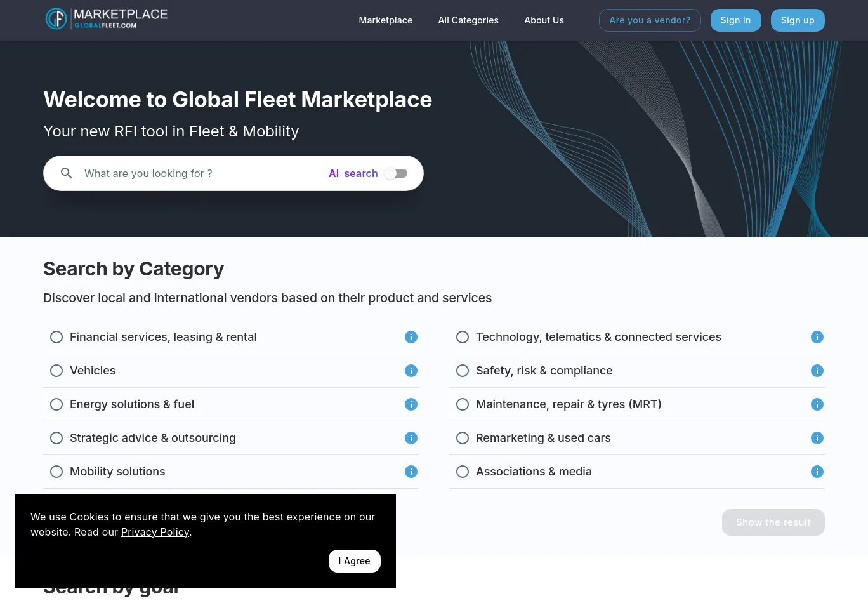Open info icon for Vehicles category
868x603 pixels.
click(411, 371)
